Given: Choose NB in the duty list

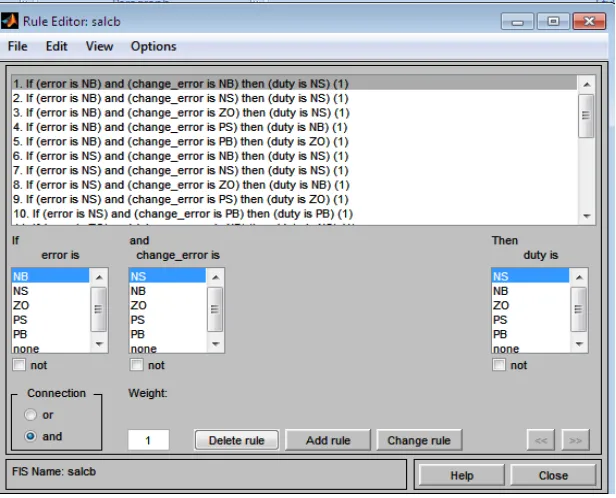Looking at the screenshot, I should coord(530,291).
